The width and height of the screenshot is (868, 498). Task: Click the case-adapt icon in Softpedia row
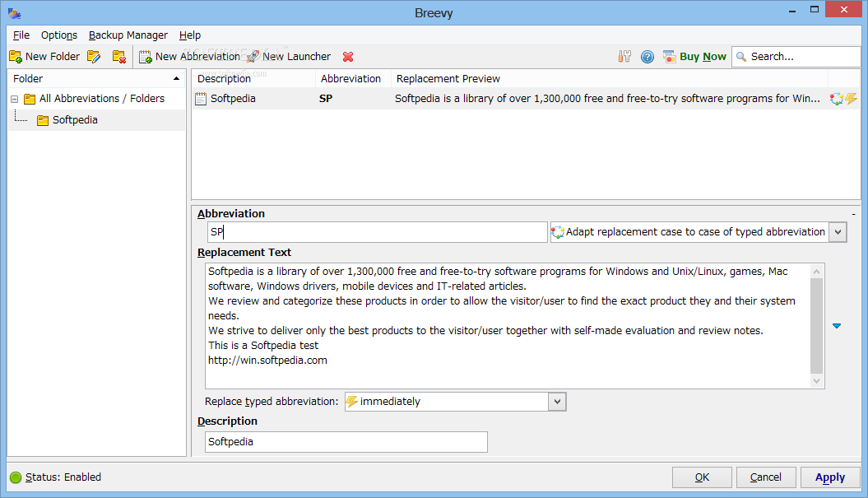pos(836,99)
